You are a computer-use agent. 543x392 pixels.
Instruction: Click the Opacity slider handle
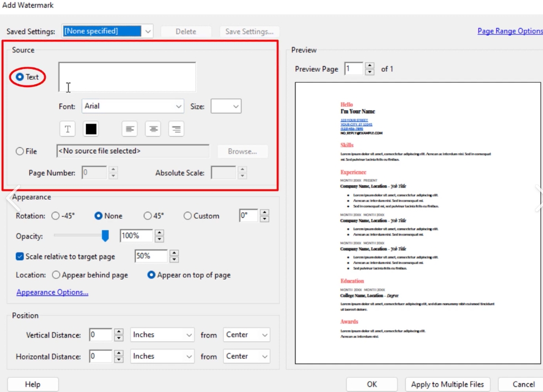pos(105,236)
